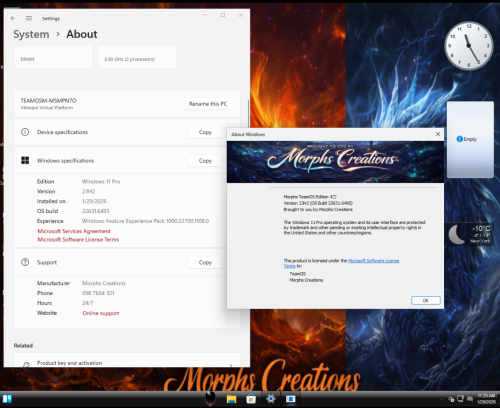Click the Support question mark icon
Screen dimensions: 500x408
click(25, 262)
